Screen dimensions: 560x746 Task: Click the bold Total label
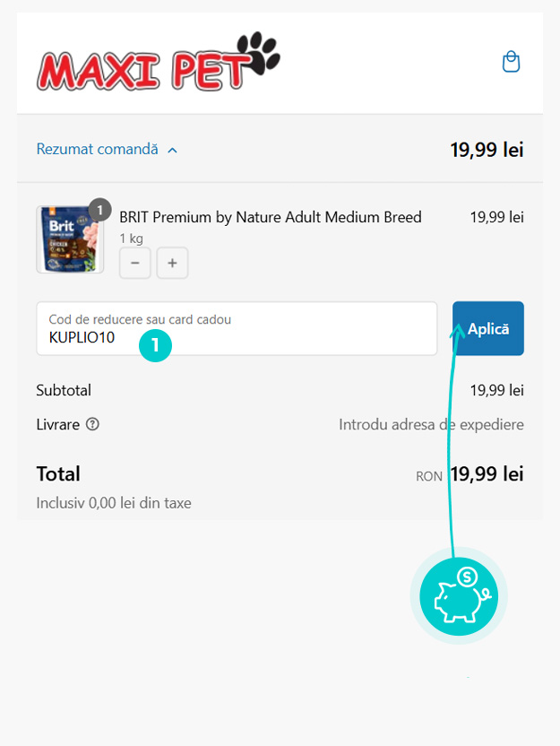[58, 473]
